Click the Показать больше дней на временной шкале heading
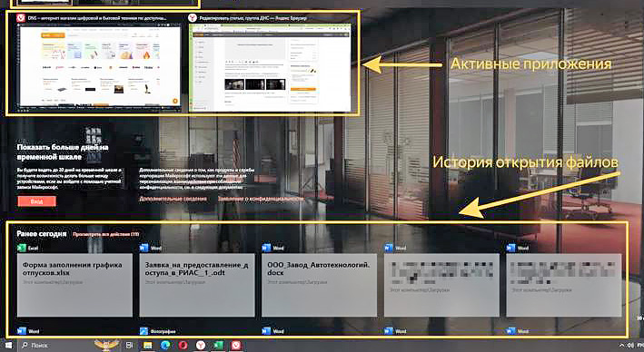This screenshot has height=352, width=644. coord(63,152)
